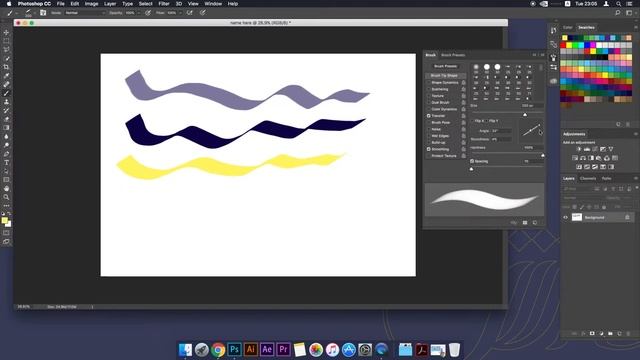Enable Noise checkbox

coord(429,129)
